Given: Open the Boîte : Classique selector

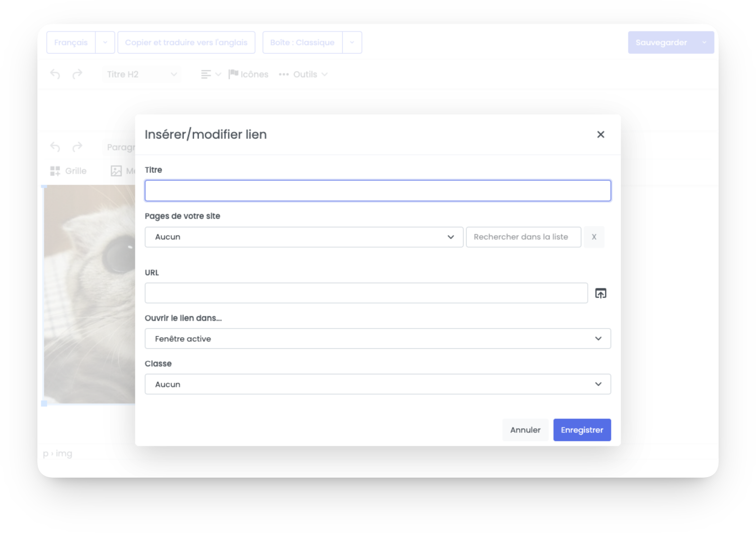Looking at the screenshot, I should (x=302, y=43).
